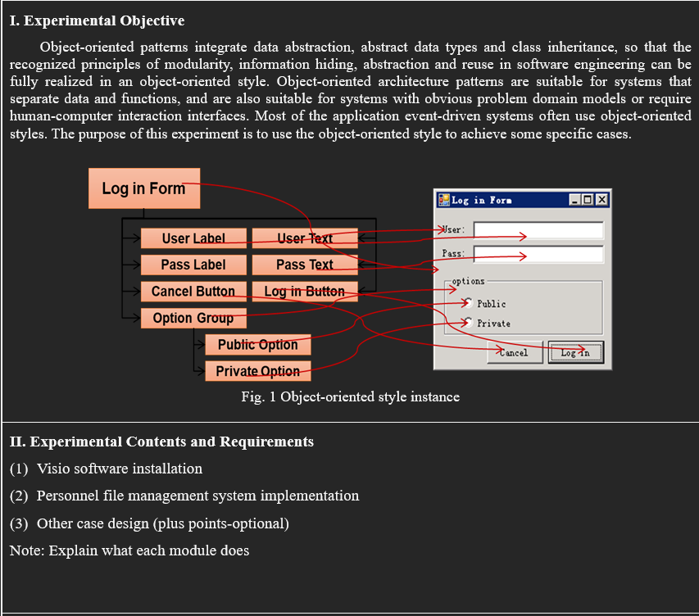Select the Pass Label module box
The width and height of the screenshot is (699, 616).
193,265
